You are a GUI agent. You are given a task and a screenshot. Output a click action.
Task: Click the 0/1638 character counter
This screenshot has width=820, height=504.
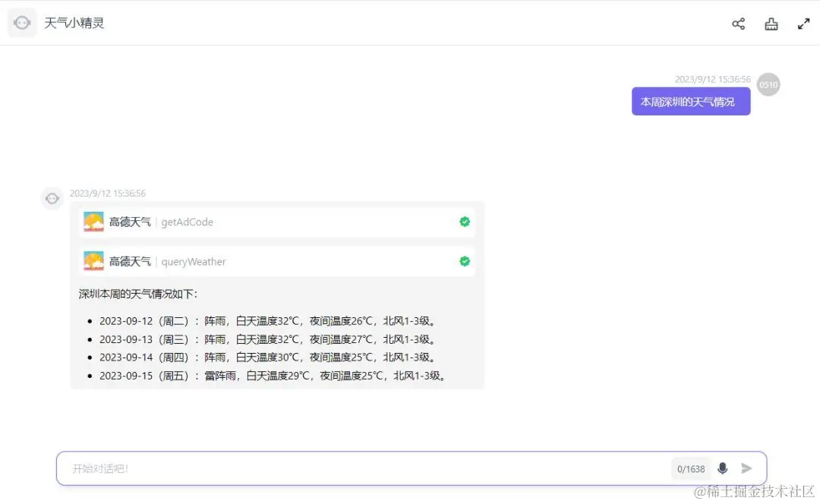[691, 469]
